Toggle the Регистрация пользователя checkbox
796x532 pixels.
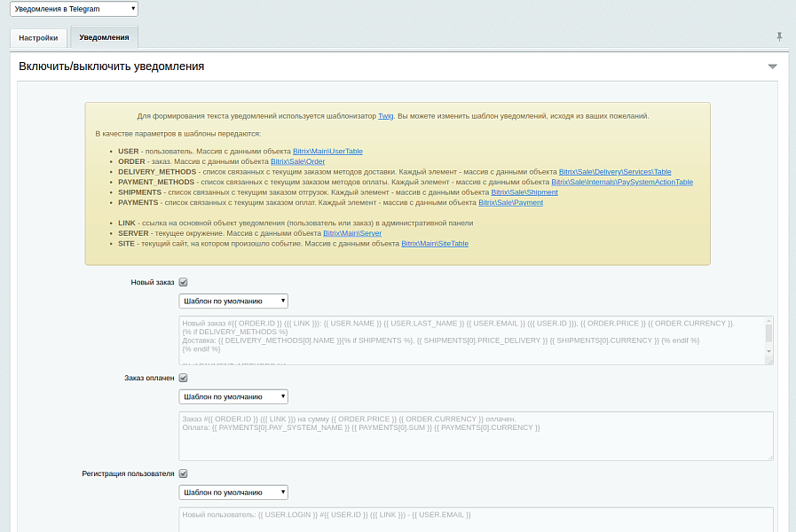point(184,473)
